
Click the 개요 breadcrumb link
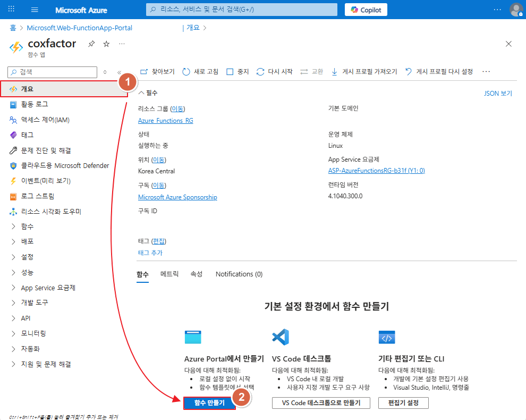coord(193,28)
